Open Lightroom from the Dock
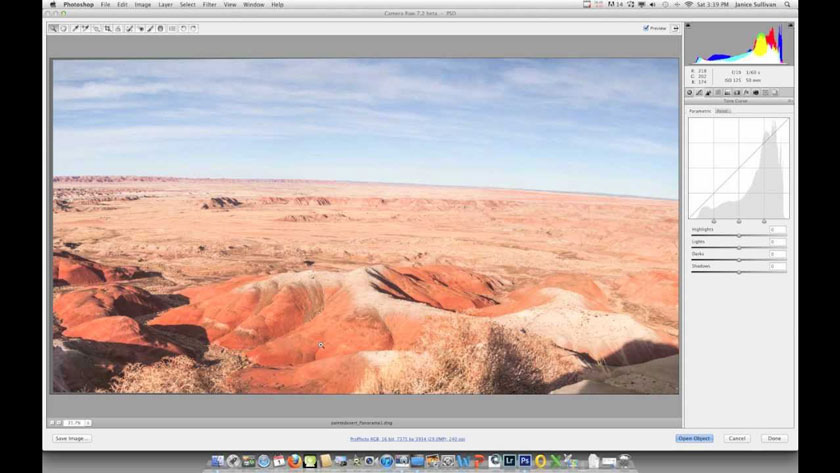The image size is (840, 473). [509, 461]
